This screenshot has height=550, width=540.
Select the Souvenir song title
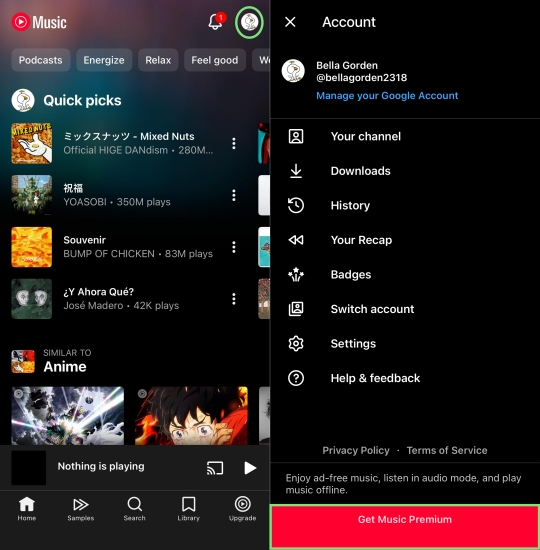pos(85,240)
